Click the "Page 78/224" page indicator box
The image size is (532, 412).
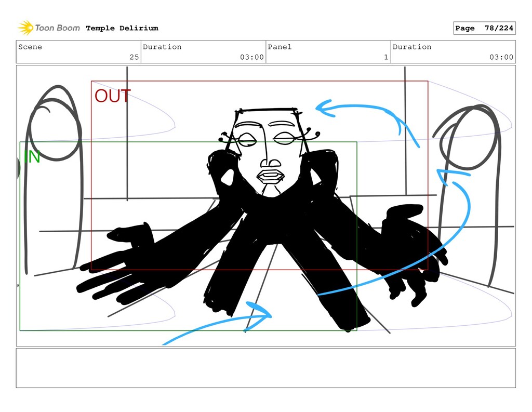tap(484, 28)
